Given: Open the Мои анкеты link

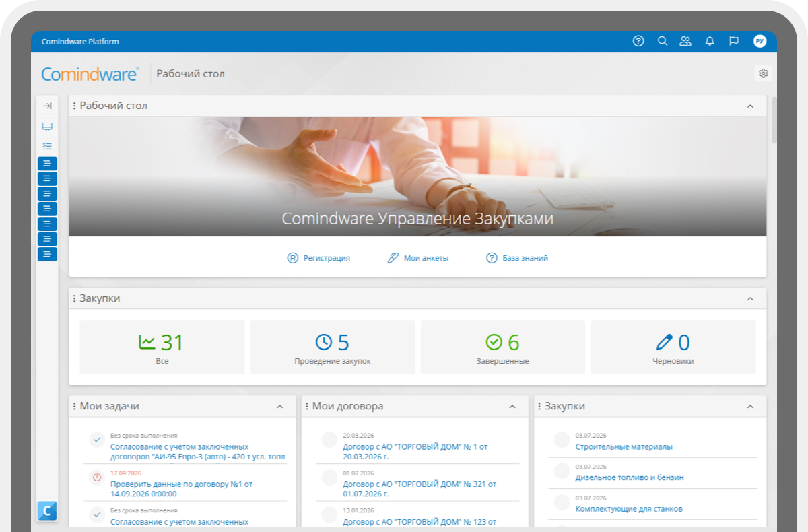Looking at the screenshot, I should [x=426, y=258].
